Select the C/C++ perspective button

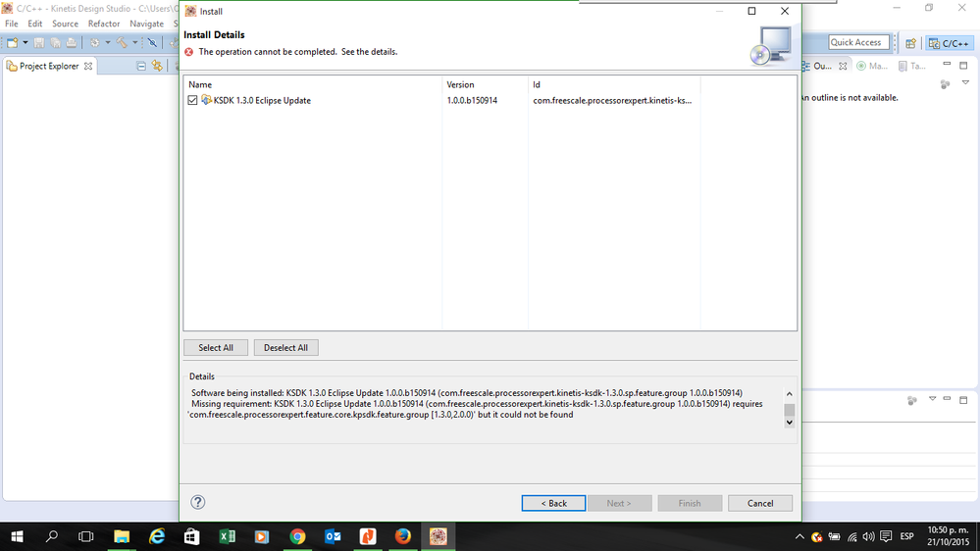(949, 43)
